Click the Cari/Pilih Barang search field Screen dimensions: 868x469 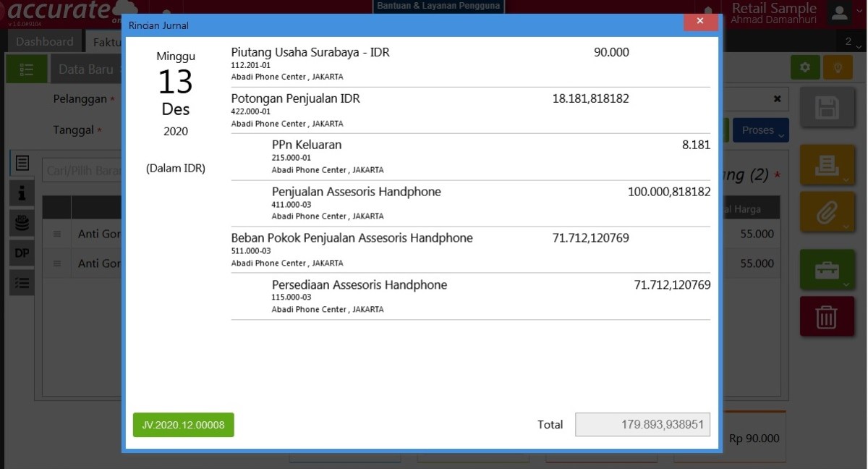pos(80,172)
